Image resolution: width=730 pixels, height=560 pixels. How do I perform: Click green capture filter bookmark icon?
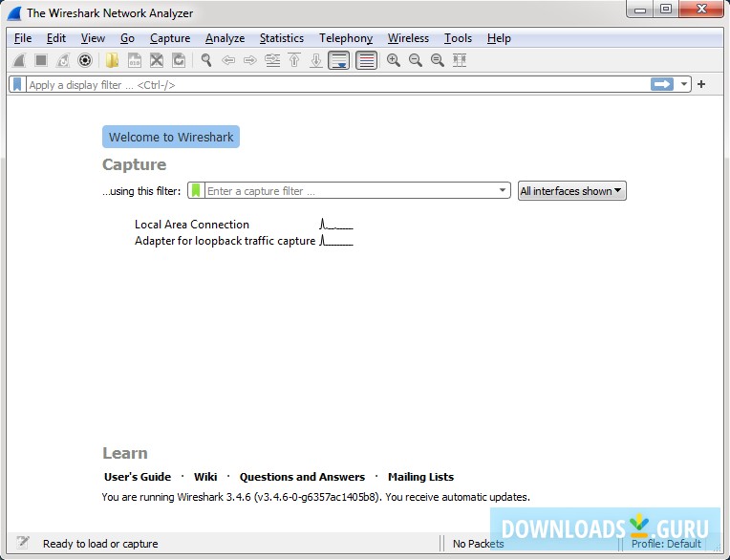click(196, 190)
